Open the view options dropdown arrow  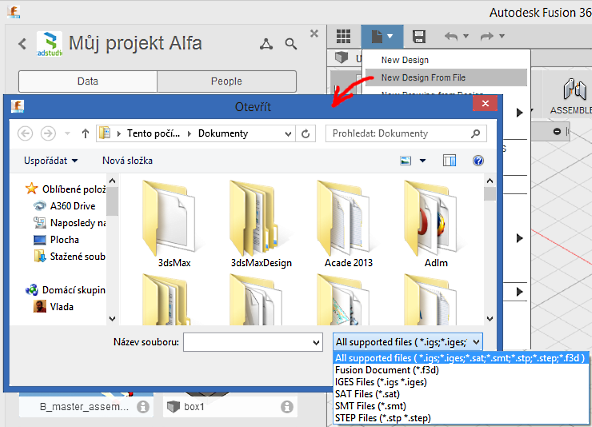(x=423, y=161)
